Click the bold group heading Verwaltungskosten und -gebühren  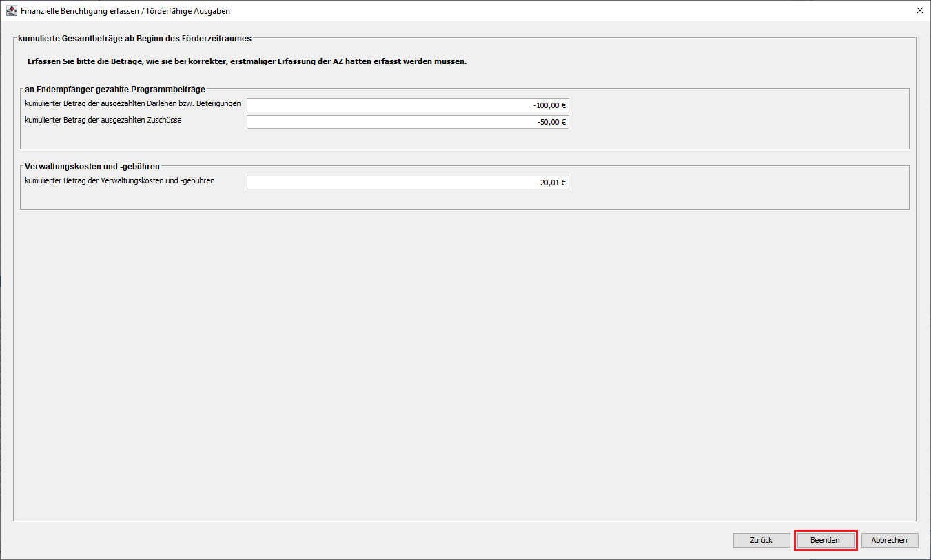pos(92,166)
